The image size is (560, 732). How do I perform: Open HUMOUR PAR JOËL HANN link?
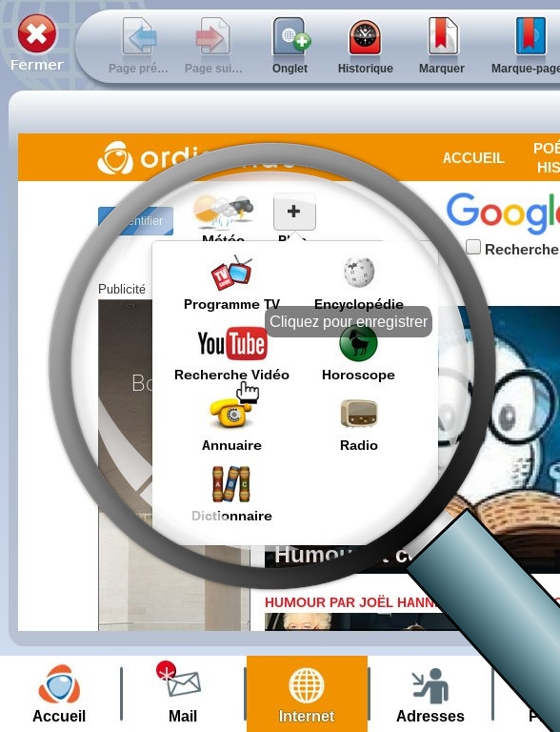pyautogui.click(x=350, y=602)
